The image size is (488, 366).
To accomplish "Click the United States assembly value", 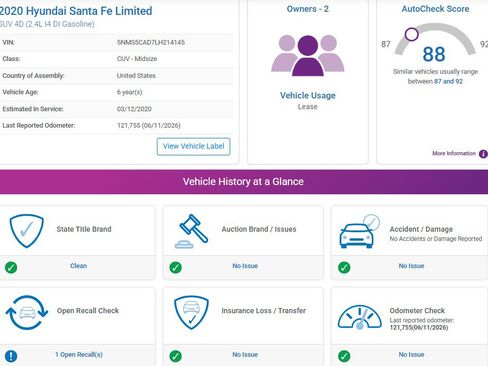I will pyautogui.click(x=136, y=75).
